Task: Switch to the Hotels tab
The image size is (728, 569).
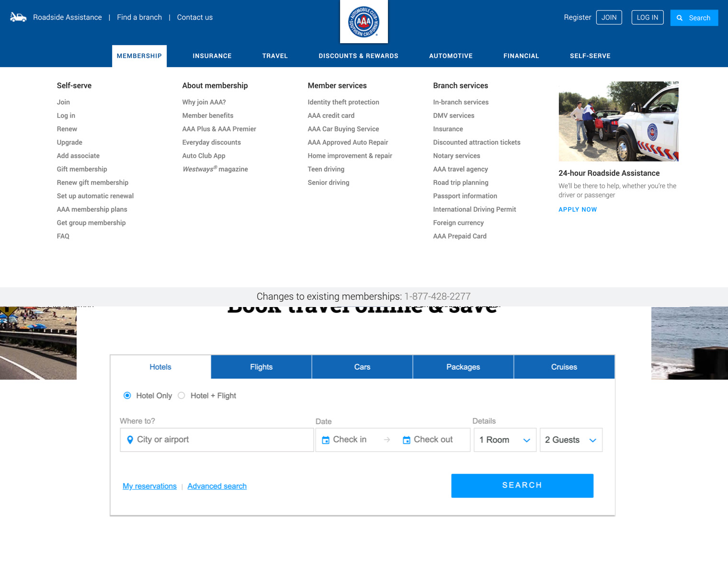Action: tap(160, 367)
